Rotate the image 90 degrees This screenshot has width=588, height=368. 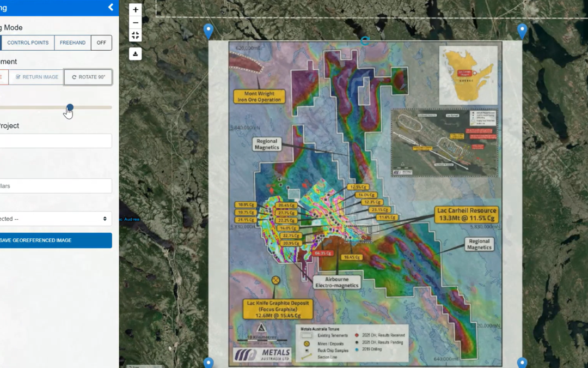pos(88,77)
